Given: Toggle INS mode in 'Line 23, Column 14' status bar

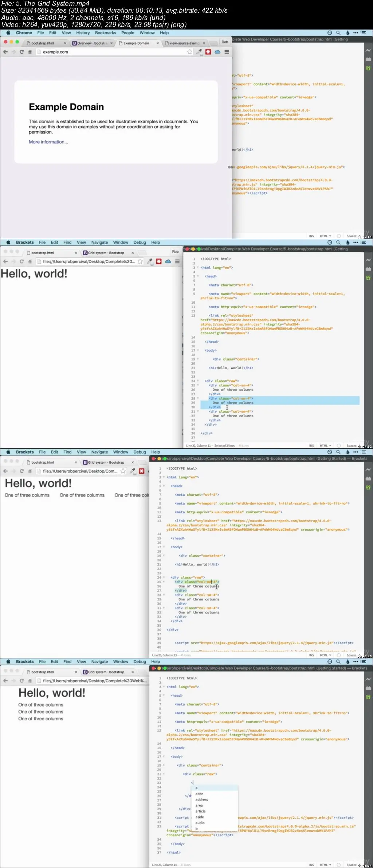Looking at the screenshot, I should pyautogui.click(x=311, y=865).
